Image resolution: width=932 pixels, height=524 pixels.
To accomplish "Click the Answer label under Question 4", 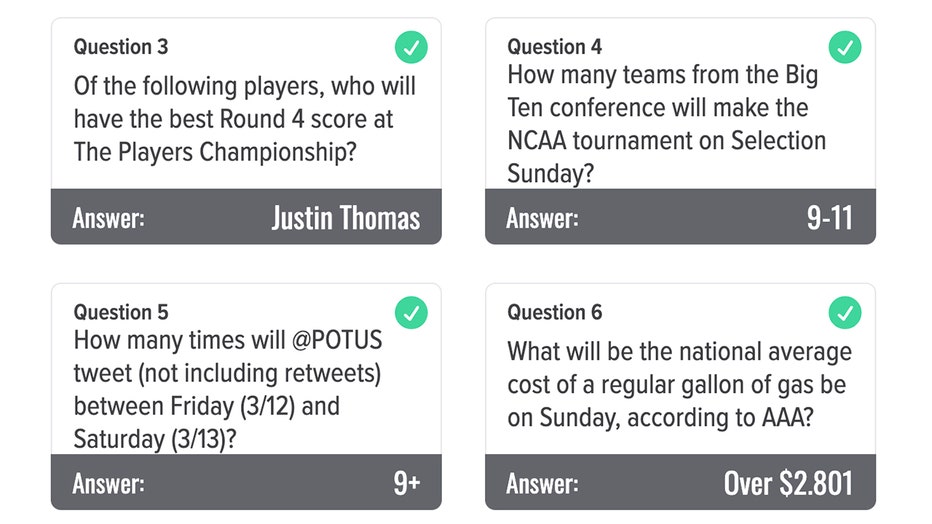I will (x=542, y=218).
